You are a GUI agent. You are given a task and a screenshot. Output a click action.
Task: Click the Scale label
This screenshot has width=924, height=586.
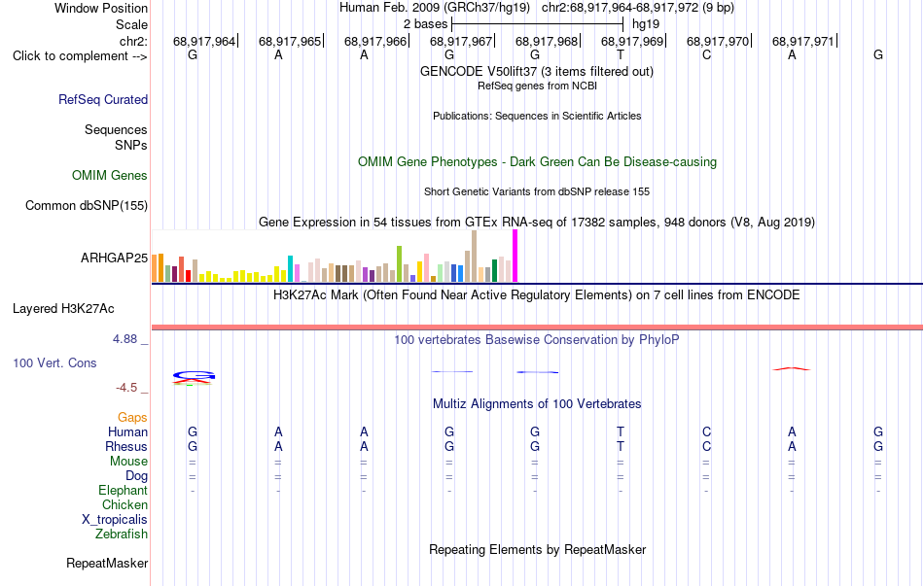tap(132, 24)
